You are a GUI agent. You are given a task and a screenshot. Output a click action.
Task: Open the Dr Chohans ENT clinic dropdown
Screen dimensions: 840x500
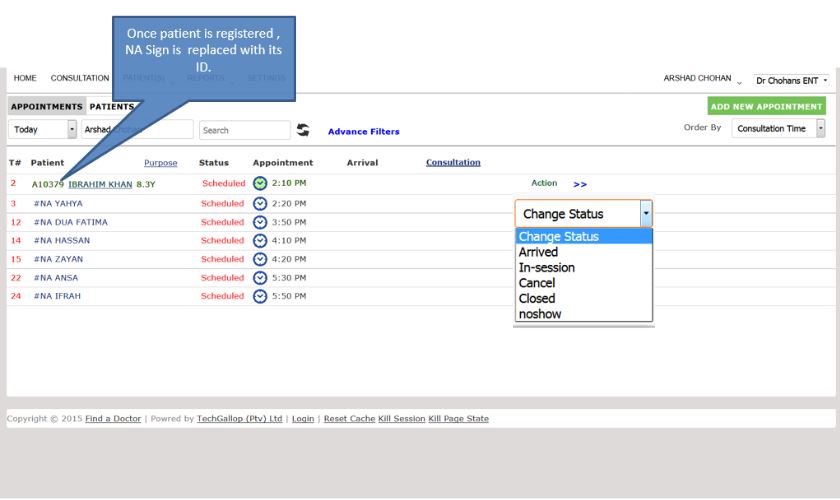pos(791,80)
